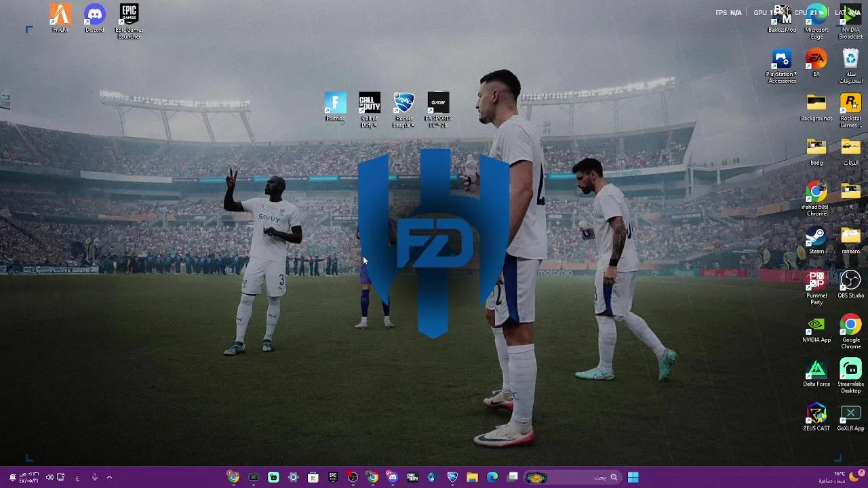Open Streamlabs from the taskbar

tap(273, 477)
